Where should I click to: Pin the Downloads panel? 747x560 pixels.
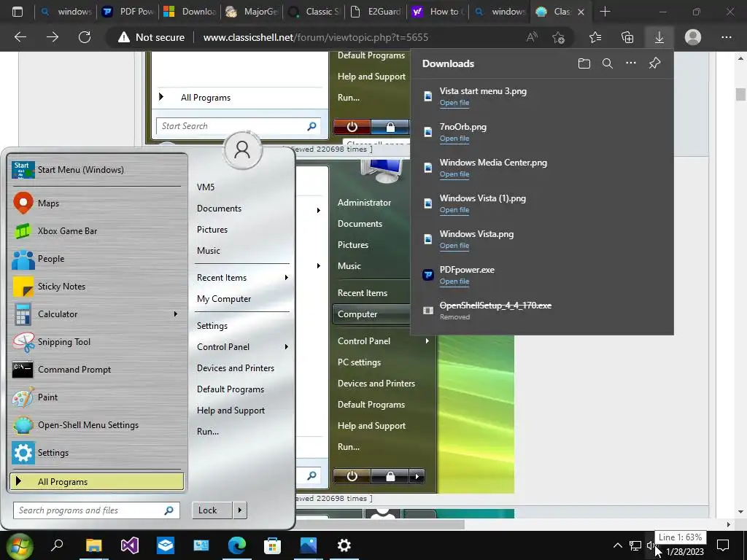654,63
